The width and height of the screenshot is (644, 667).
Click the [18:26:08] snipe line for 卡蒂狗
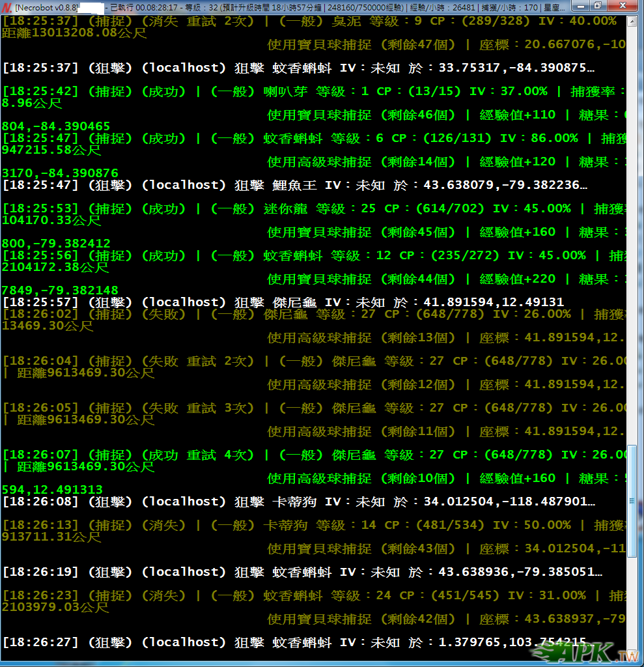(x=299, y=502)
